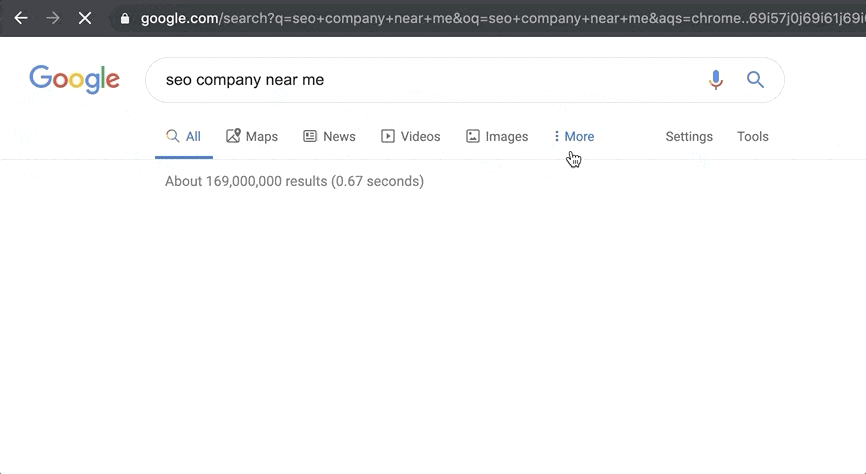This screenshot has height=474, width=866.
Task: Click the Images tab label text
Action: click(x=506, y=136)
